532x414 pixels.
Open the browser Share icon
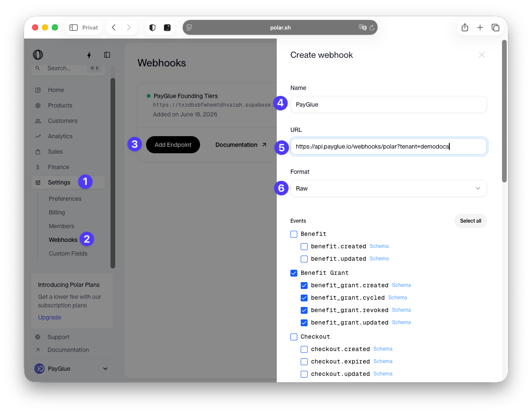pyautogui.click(x=465, y=27)
